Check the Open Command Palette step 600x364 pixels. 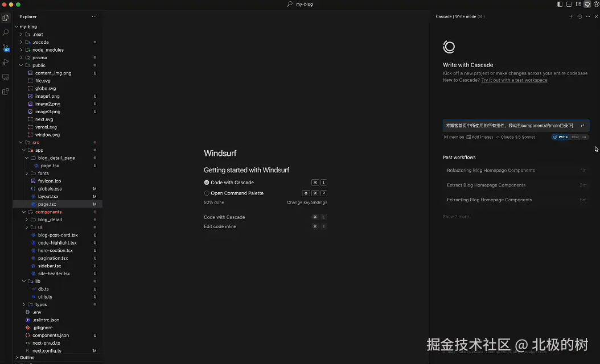point(207,193)
